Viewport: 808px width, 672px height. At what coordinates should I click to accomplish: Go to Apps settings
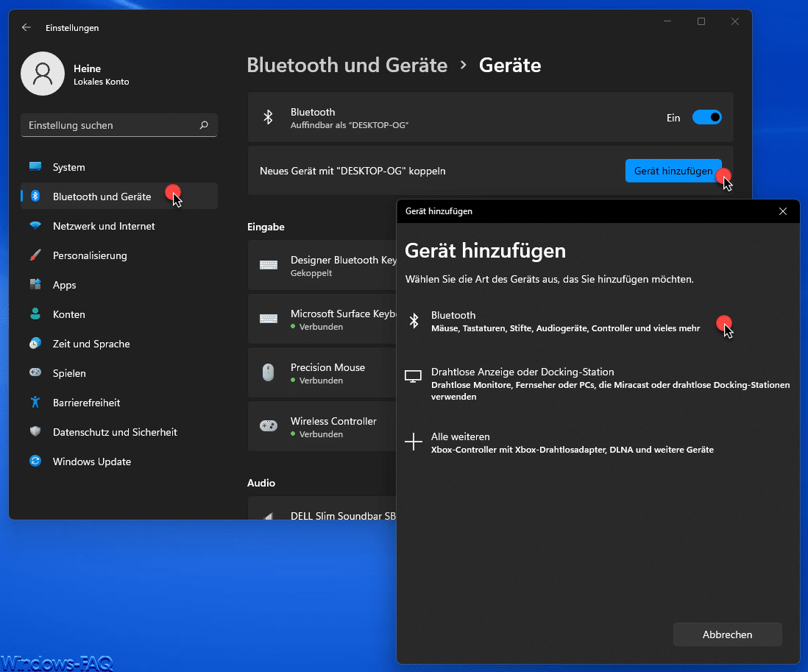click(x=119, y=284)
